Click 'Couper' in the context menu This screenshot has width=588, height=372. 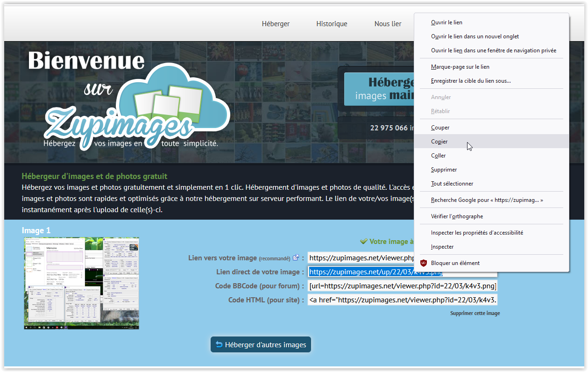[491, 128]
